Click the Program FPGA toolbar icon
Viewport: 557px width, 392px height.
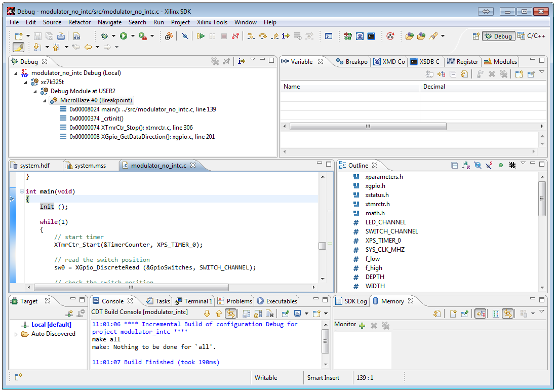click(348, 36)
